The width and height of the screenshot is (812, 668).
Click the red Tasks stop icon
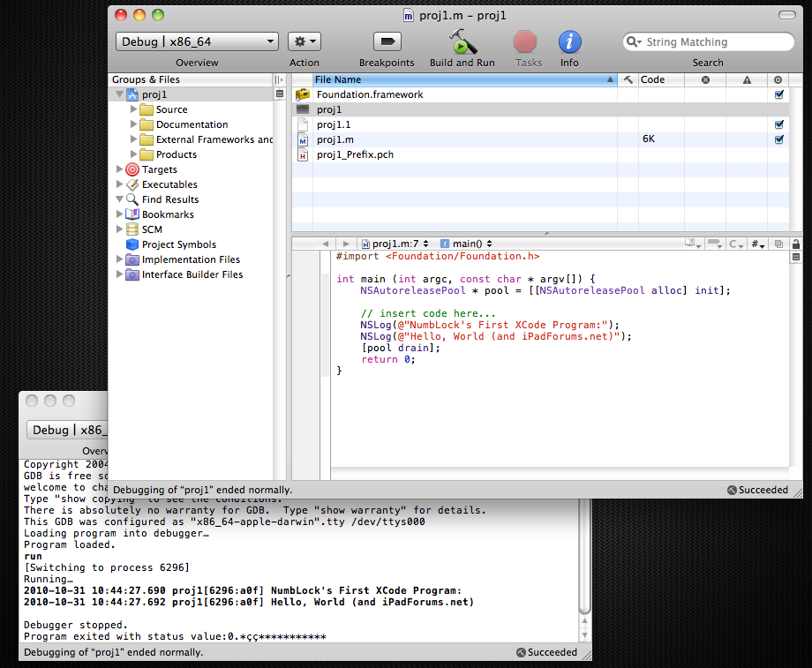[525, 41]
